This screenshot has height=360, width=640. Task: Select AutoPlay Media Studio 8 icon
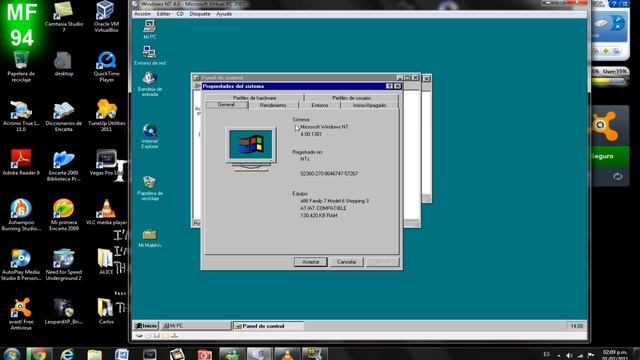(21, 265)
